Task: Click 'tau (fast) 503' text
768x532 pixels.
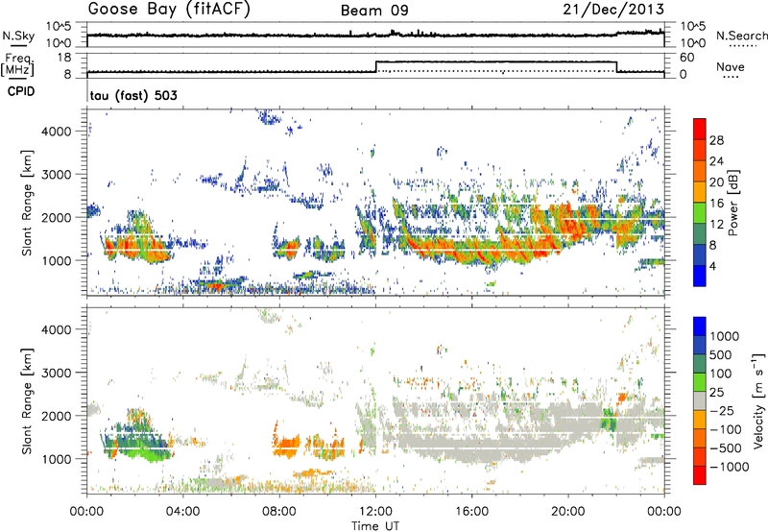Action: 133,95
